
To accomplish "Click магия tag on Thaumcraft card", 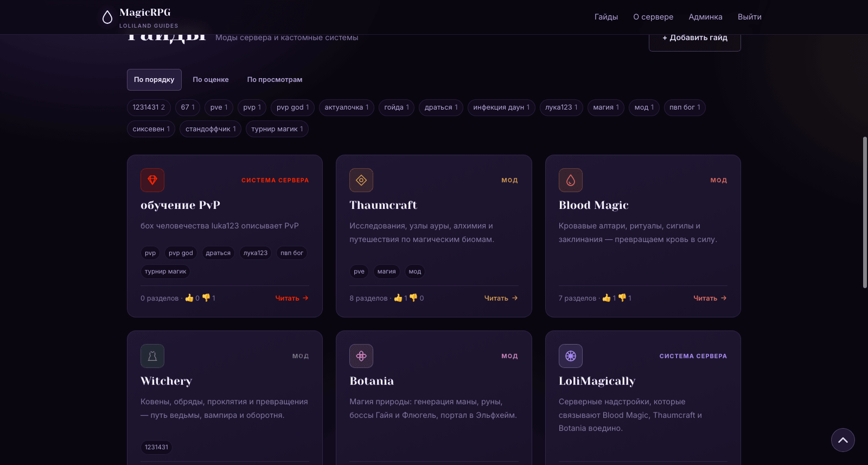I will click(x=387, y=271).
